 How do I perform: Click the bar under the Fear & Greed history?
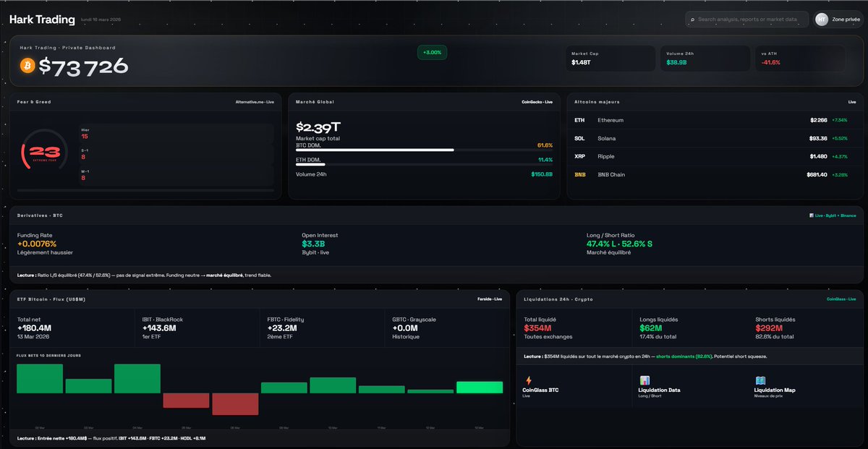pyautogui.click(x=145, y=191)
